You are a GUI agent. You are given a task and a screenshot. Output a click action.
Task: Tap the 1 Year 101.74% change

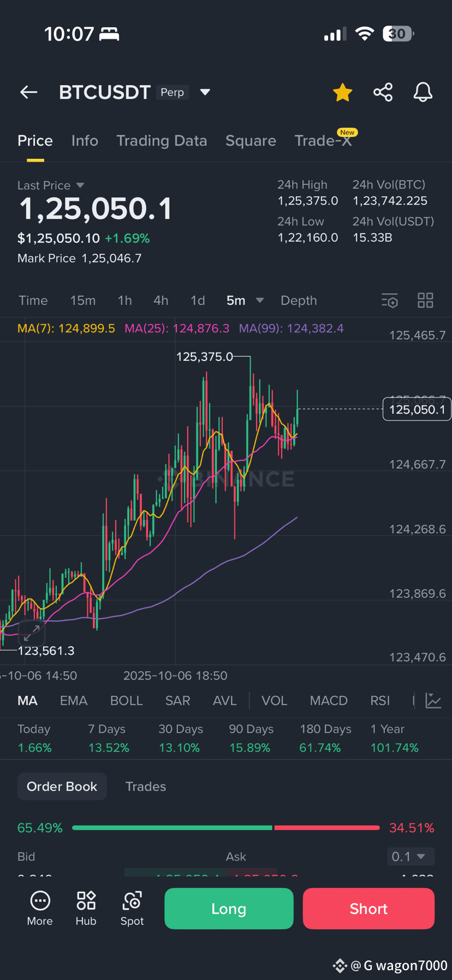click(394, 738)
